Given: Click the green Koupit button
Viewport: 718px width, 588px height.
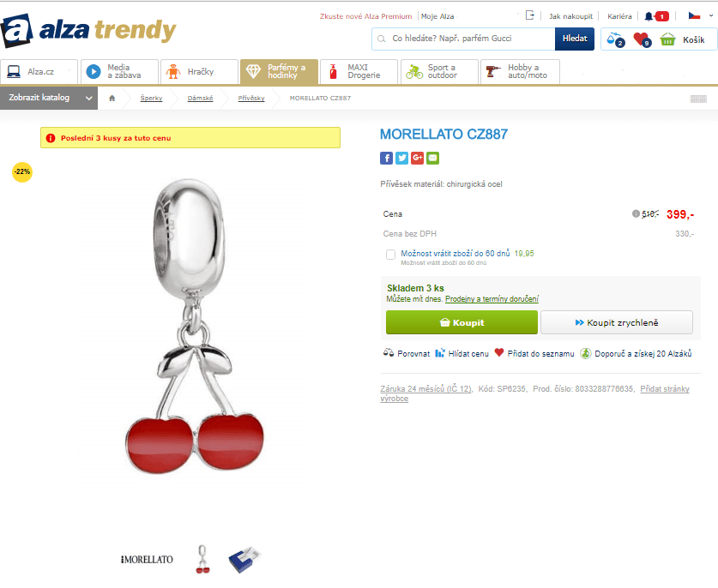Looking at the screenshot, I should point(462,322).
